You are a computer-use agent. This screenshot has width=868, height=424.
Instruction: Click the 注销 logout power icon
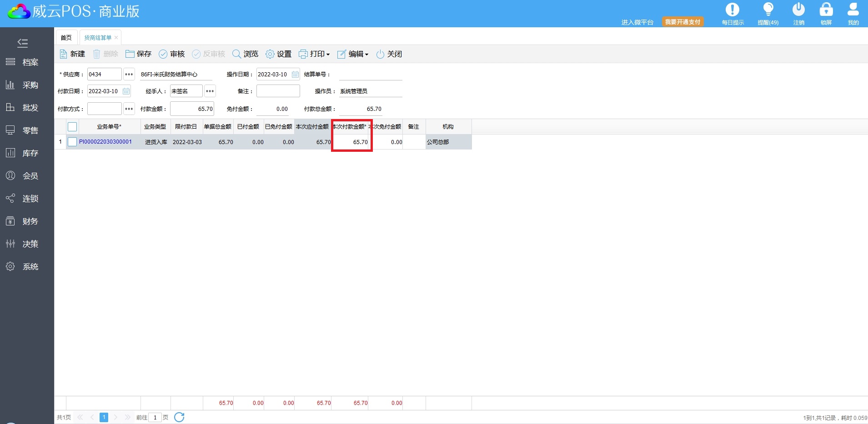point(798,10)
